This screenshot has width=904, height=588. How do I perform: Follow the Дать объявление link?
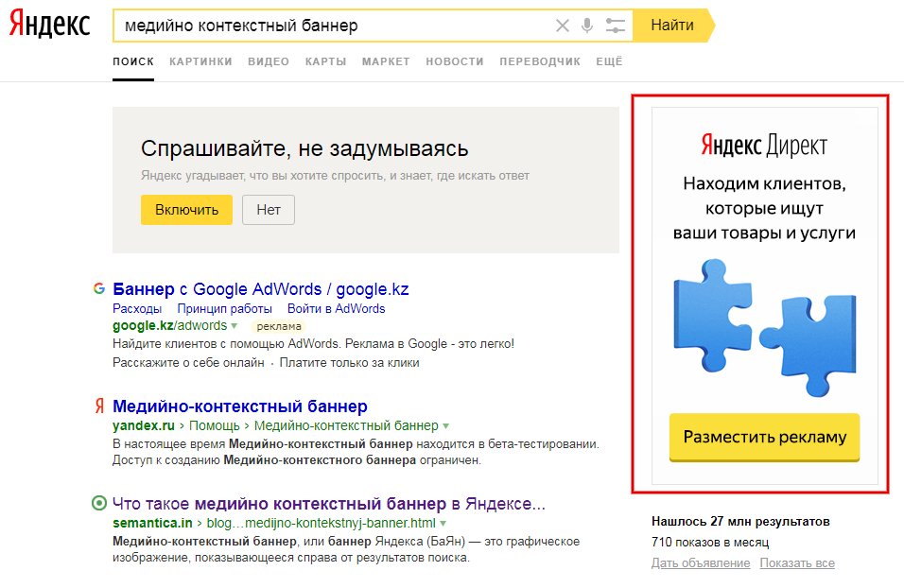click(x=700, y=562)
